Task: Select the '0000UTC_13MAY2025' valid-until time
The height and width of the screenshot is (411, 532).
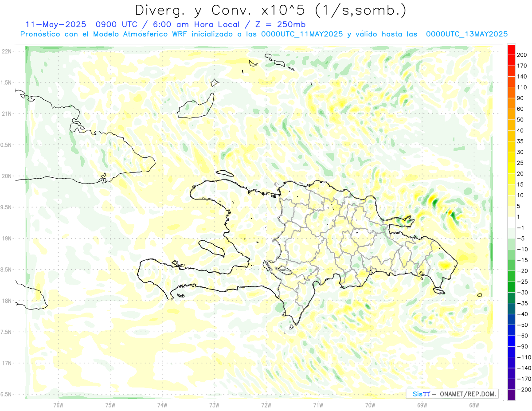Action: 467,34
